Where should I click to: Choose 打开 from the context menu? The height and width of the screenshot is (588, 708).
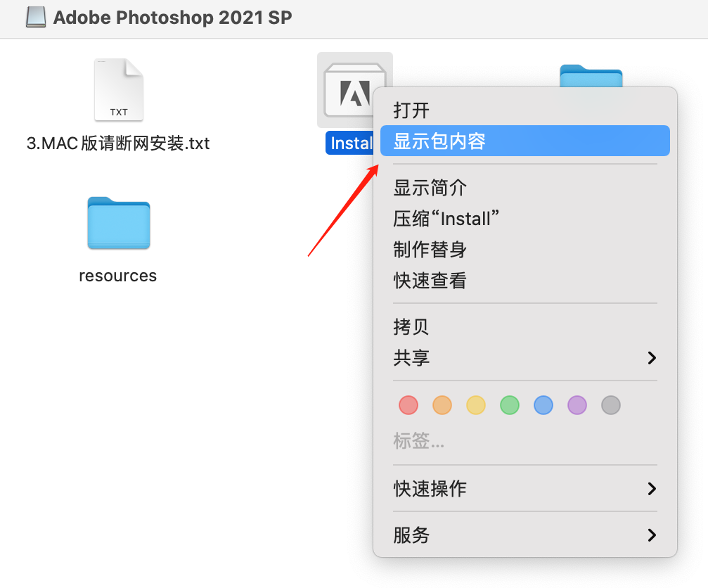[x=524, y=110]
